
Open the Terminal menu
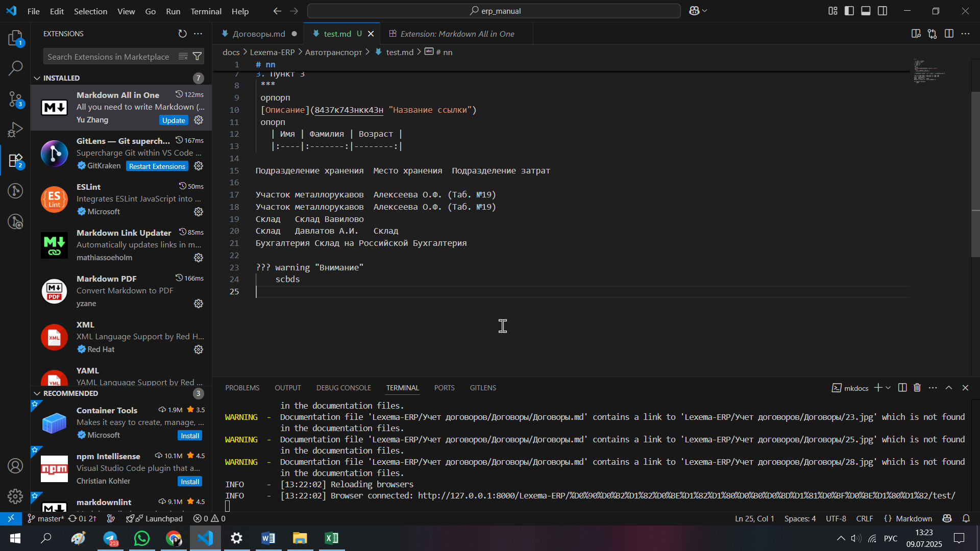tap(206, 11)
